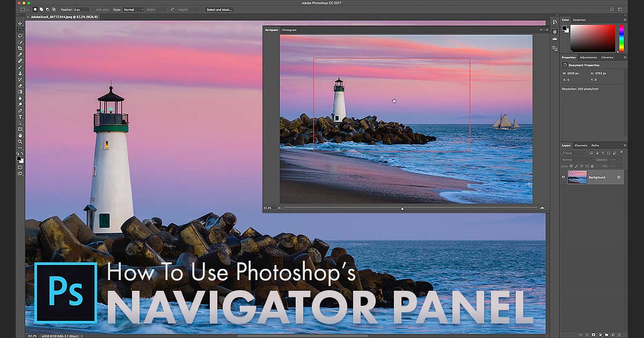
Task: Select the Spot Healing Brush tool
Action: tap(20, 61)
